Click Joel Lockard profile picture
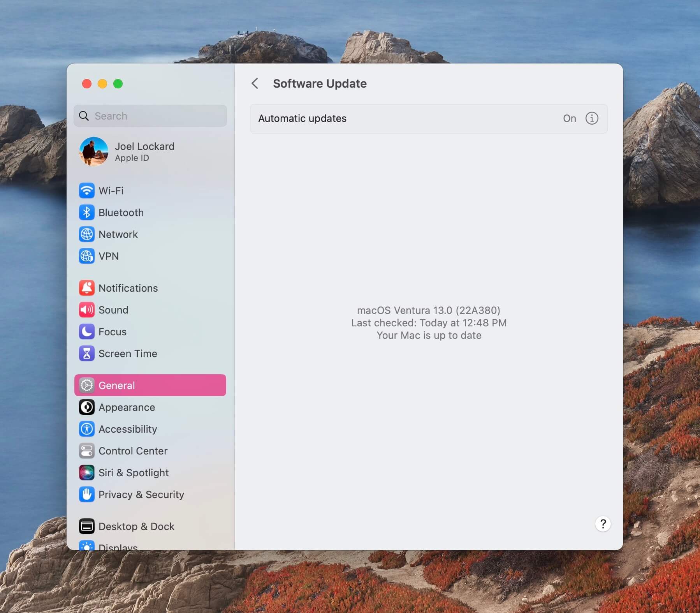The image size is (700, 613). pos(94,151)
